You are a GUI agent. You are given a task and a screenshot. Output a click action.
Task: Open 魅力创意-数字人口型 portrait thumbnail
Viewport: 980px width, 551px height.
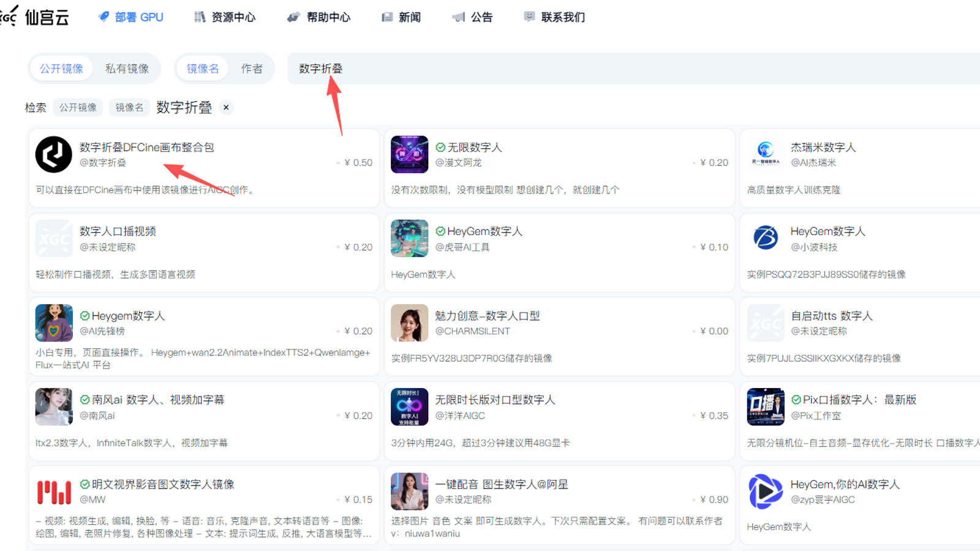click(410, 323)
